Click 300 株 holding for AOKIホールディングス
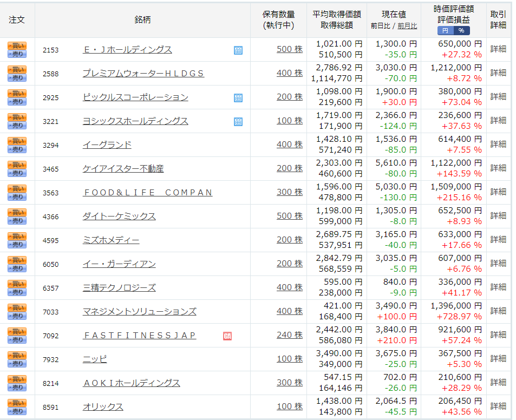This screenshot has width=516, height=420. pos(290,383)
